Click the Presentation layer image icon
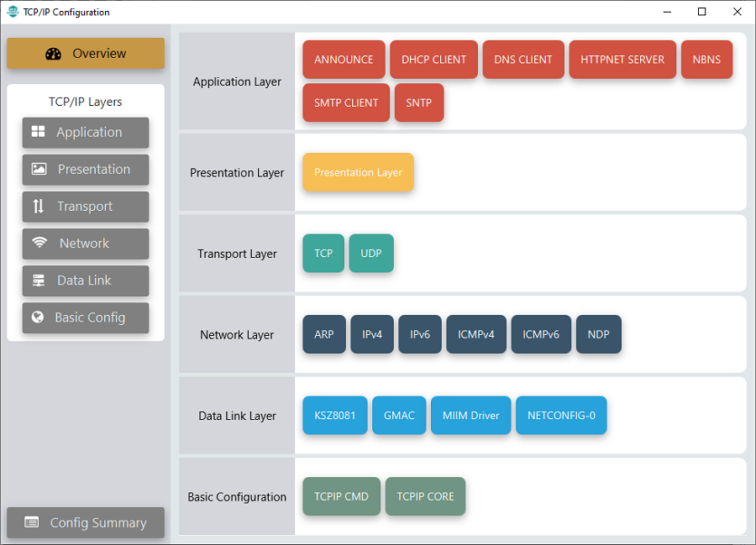The image size is (756, 545). click(x=39, y=169)
